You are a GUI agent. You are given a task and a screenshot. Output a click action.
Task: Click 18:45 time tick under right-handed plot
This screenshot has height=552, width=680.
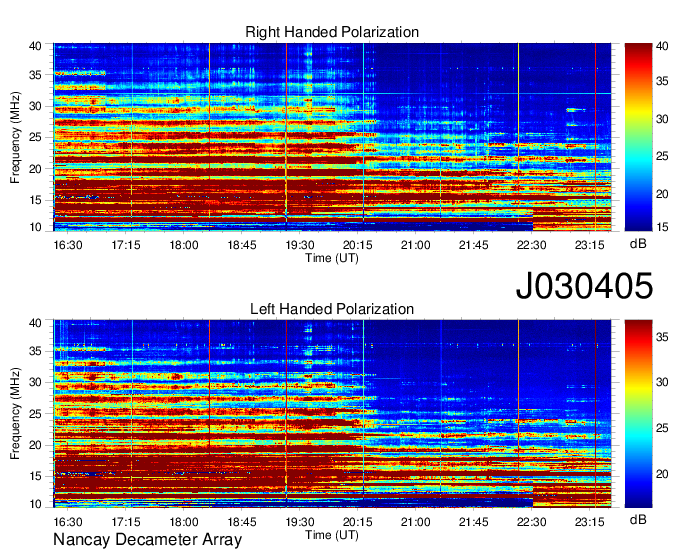coord(242,245)
